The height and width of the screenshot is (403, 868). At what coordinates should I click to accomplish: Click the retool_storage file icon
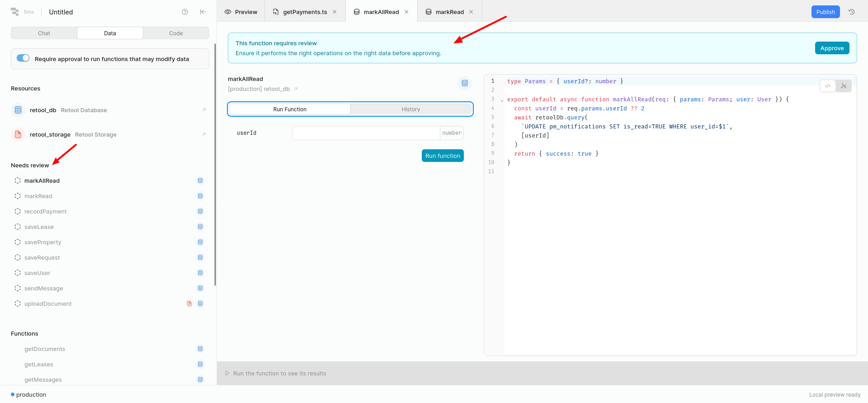pyautogui.click(x=18, y=134)
